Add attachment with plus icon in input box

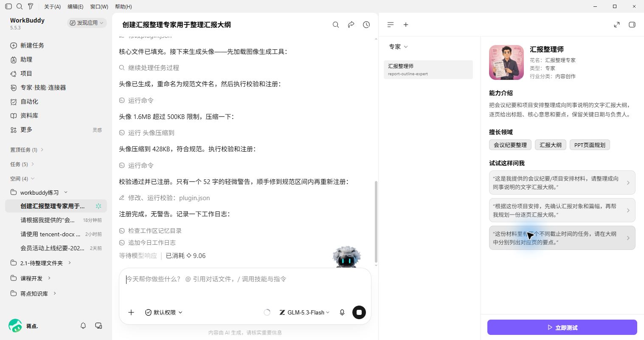(x=131, y=312)
